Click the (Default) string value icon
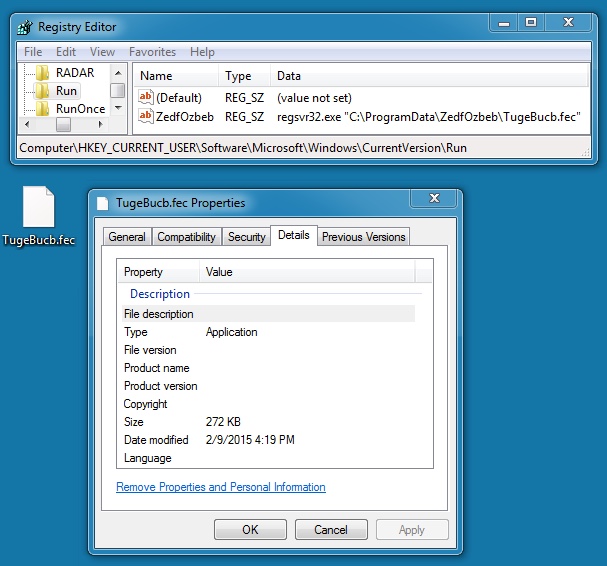 tap(145, 98)
